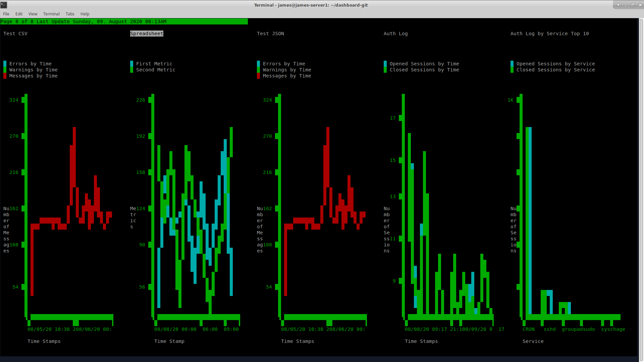The height and width of the screenshot is (362, 644).
Task: Click the green page status bar
Action: (x=124, y=21)
